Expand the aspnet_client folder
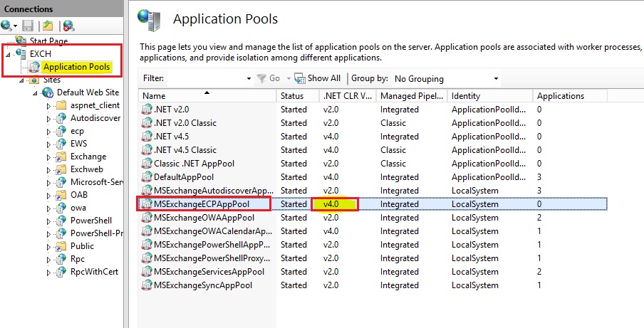The image size is (644, 328). tap(48, 106)
